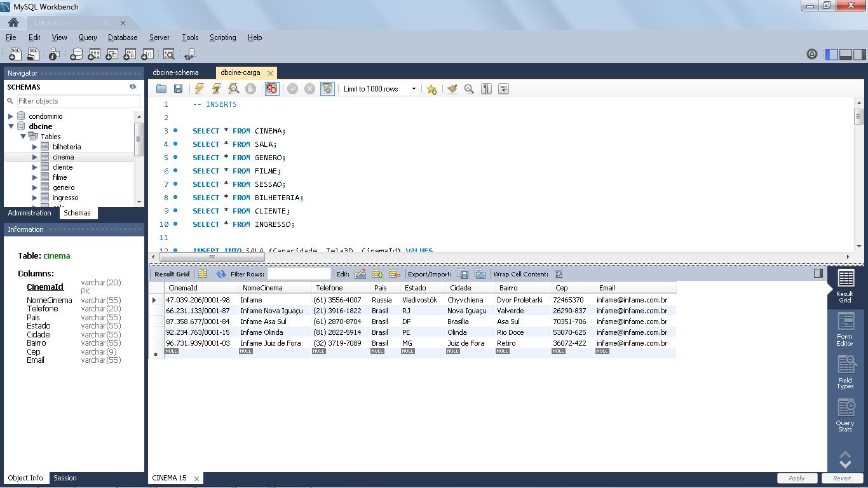Switch to the dbcine-schema tab

click(x=175, y=72)
